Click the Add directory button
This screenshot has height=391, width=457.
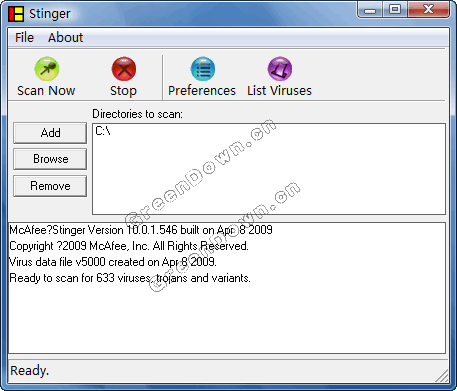point(50,133)
